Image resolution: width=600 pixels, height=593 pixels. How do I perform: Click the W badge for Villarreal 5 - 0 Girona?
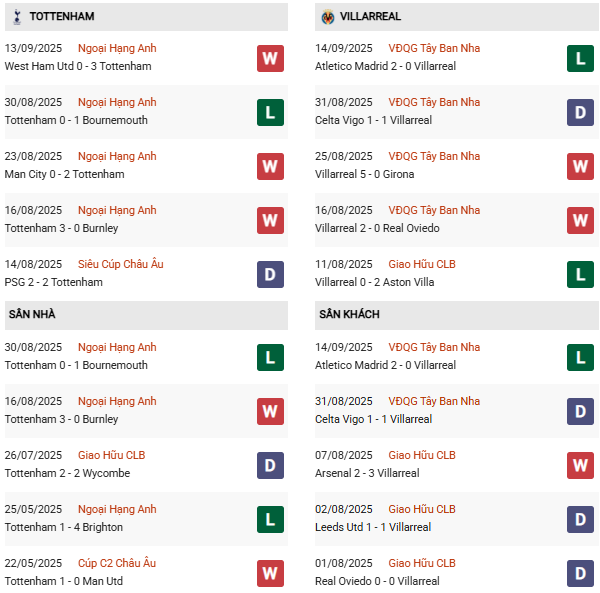[580, 166]
